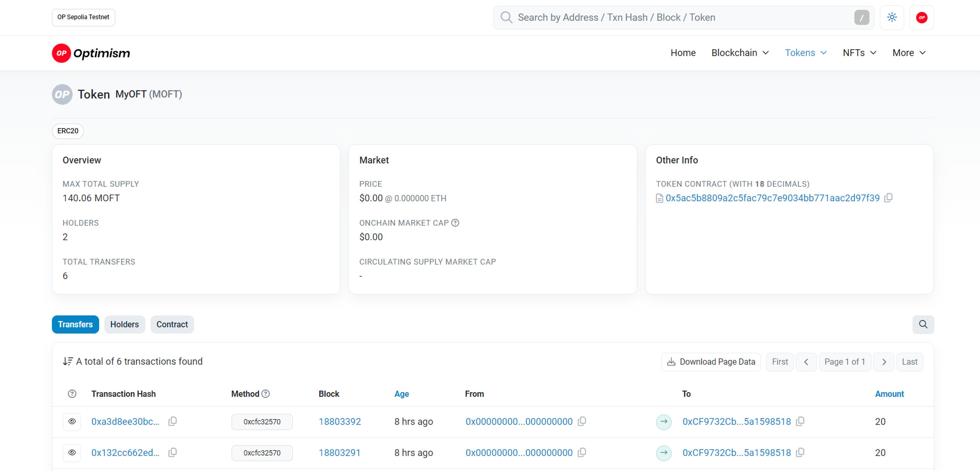Click the green arrow in 18803392 row
980x471 pixels.
(663, 421)
